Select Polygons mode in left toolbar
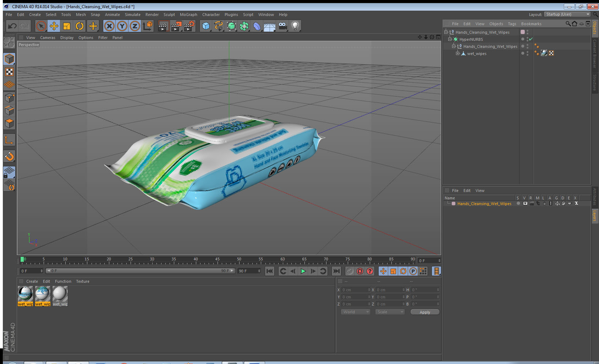 9,123
